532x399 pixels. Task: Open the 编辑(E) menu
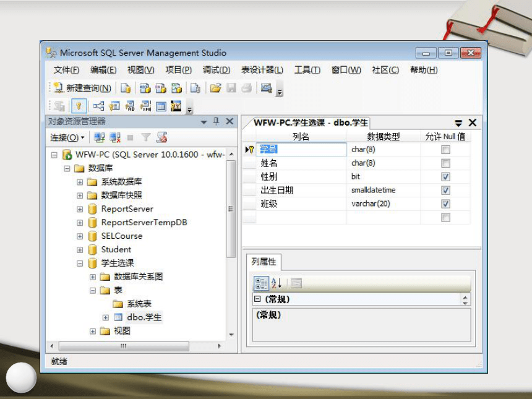tap(103, 70)
